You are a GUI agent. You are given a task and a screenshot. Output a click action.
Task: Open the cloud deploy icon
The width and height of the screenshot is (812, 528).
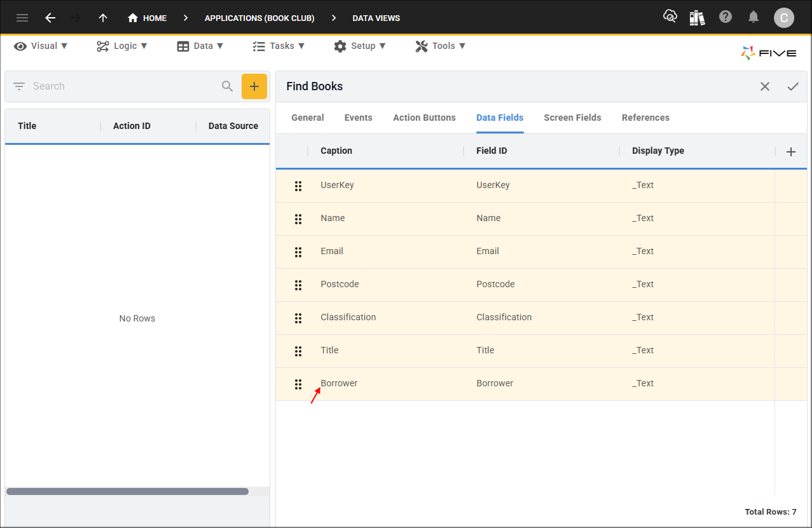pos(670,17)
